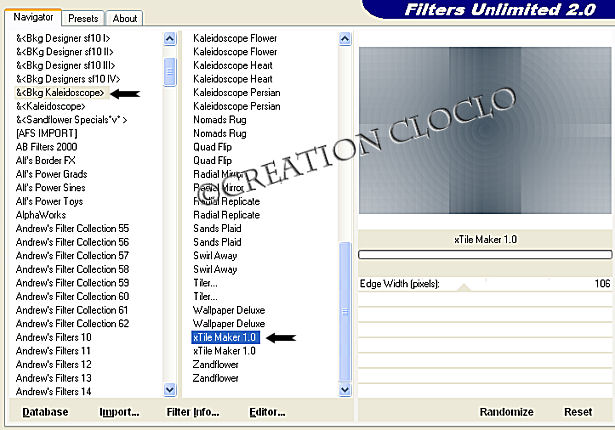Select Alf's Power Sines category
The width and height of the screenshot is (615, 430).
(x=51, y=188)
